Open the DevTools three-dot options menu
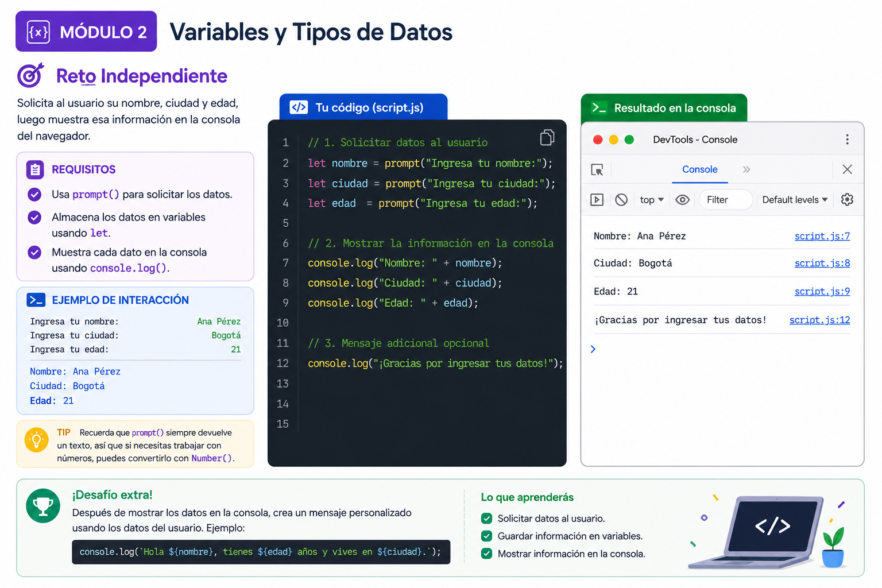The width and height of the screenshot is (882, 588). [847, 140]
